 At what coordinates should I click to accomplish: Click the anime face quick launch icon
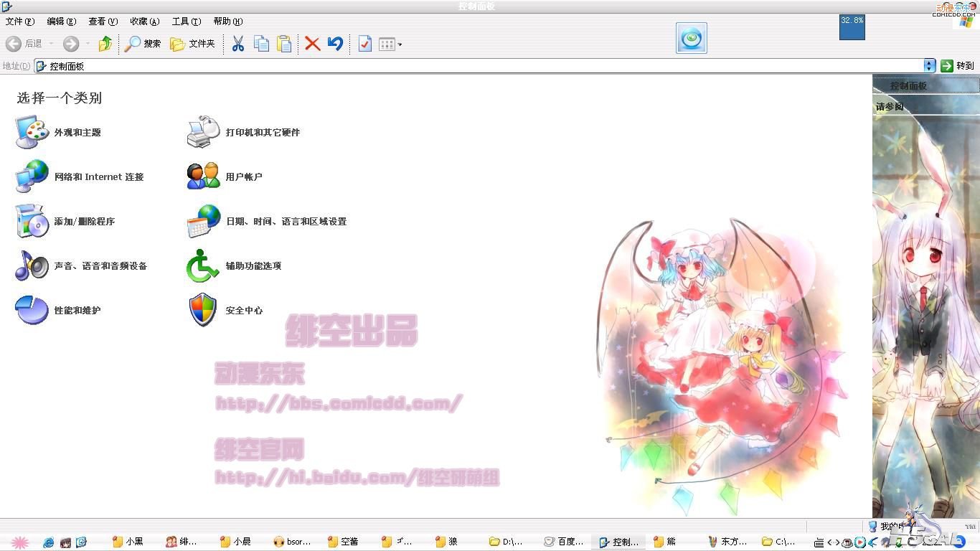(65, 542)
